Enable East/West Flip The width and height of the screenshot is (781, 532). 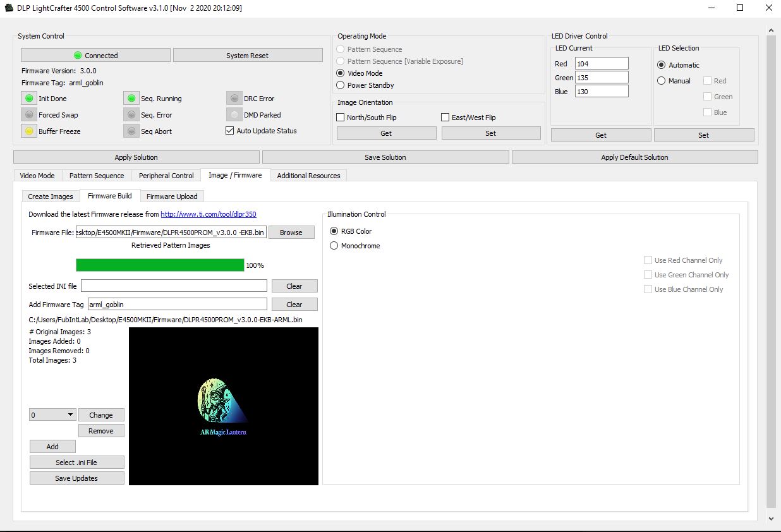445,118
